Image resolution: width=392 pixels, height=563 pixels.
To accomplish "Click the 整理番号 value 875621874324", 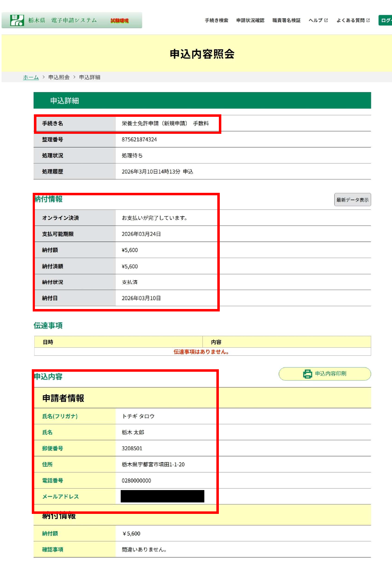I will (139, 140).
